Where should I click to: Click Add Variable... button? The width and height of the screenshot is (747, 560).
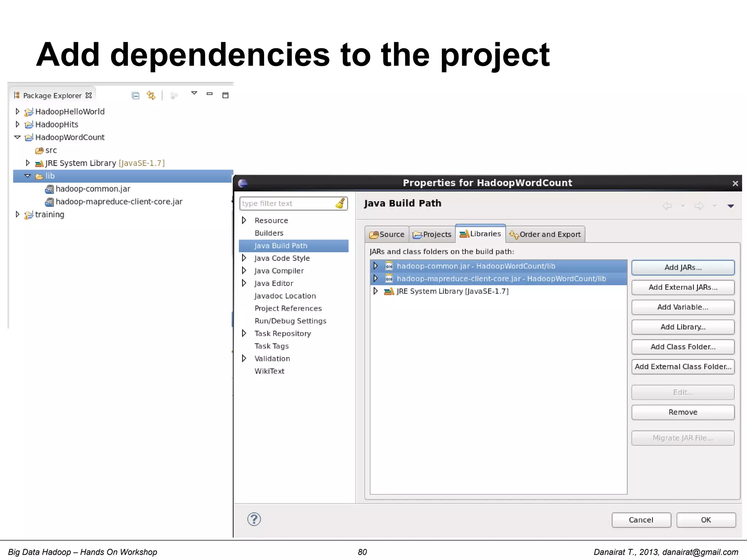pyautogui.click(x=683, y=307)
